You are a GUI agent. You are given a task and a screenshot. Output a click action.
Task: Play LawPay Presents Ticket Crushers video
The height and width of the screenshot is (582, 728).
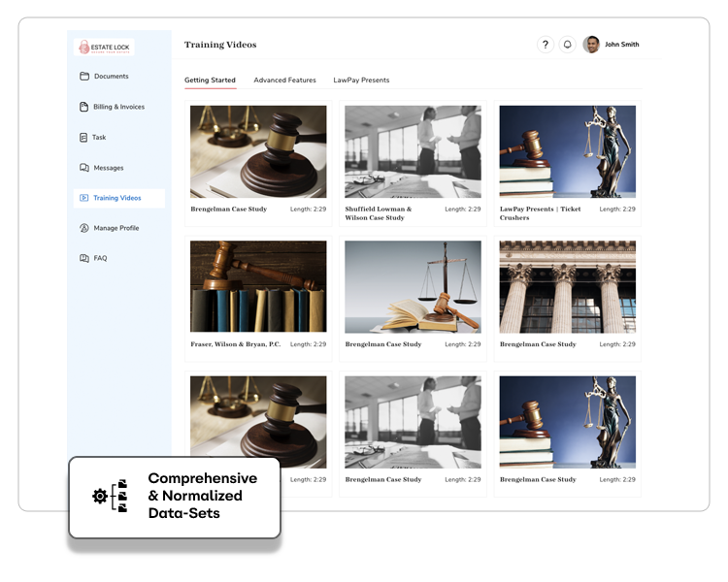point(567,151)
